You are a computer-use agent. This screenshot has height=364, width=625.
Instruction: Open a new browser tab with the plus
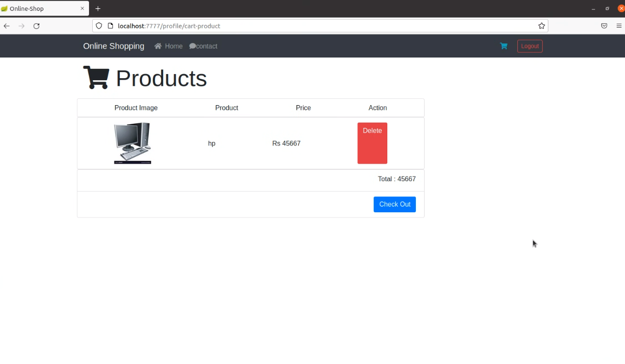(x=98, y=8)
